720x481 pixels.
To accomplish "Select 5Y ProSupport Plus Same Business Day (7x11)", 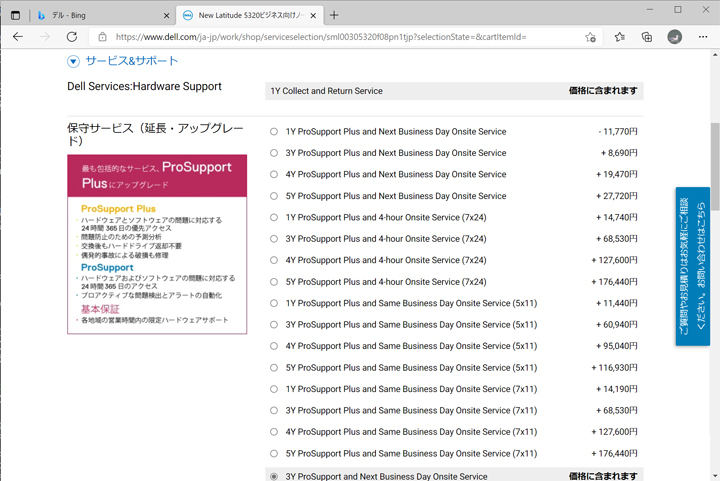I will coord(274,453).
